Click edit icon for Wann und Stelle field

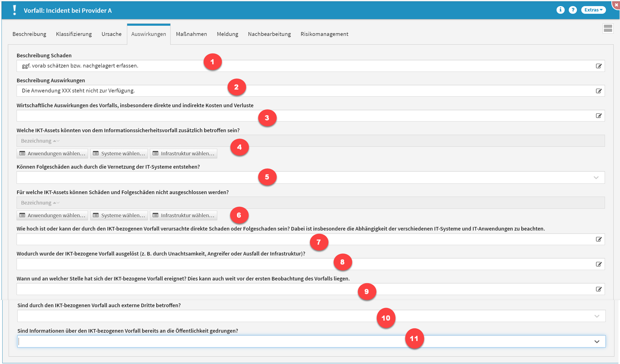pos(599,289)
